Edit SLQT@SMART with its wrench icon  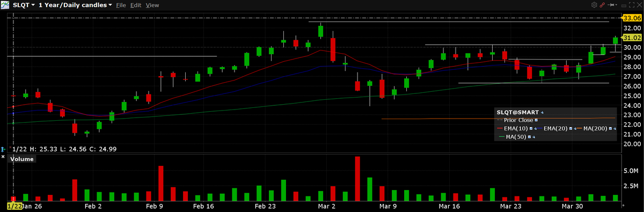542,113
